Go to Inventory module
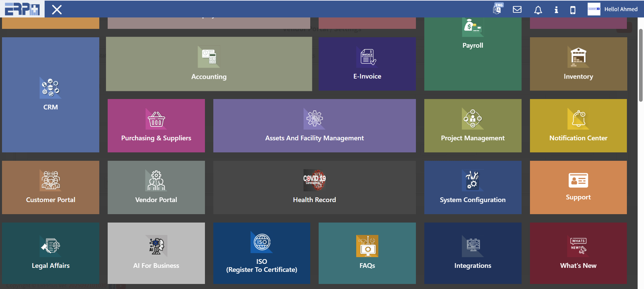The image size is (644, 289). tap(578, 64)
